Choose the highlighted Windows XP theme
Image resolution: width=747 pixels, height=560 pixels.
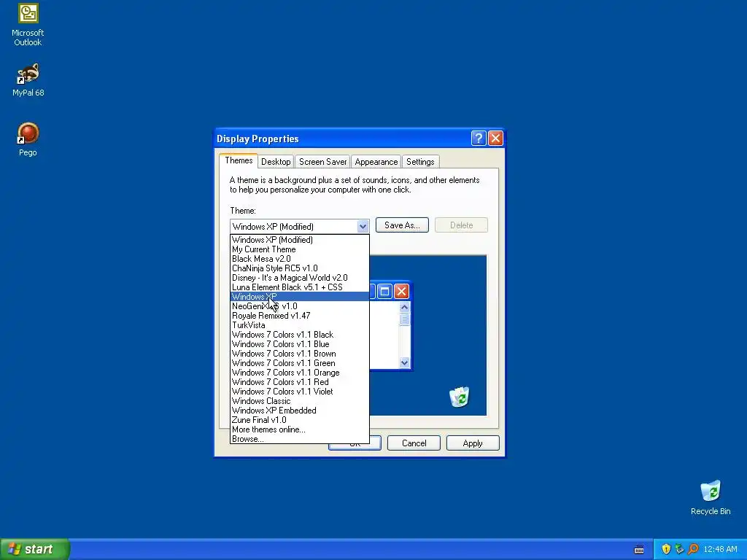[x=300, y=297]
